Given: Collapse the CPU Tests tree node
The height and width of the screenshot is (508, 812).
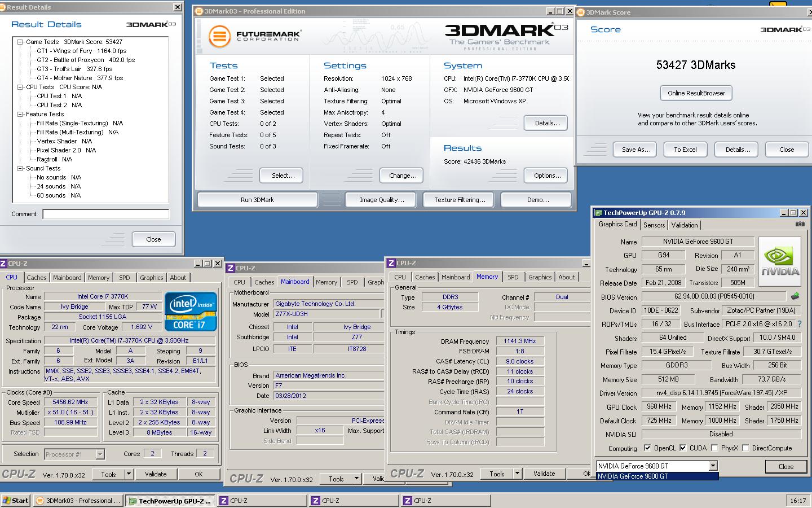Looking at the screenshot, I should pos(20,87).
